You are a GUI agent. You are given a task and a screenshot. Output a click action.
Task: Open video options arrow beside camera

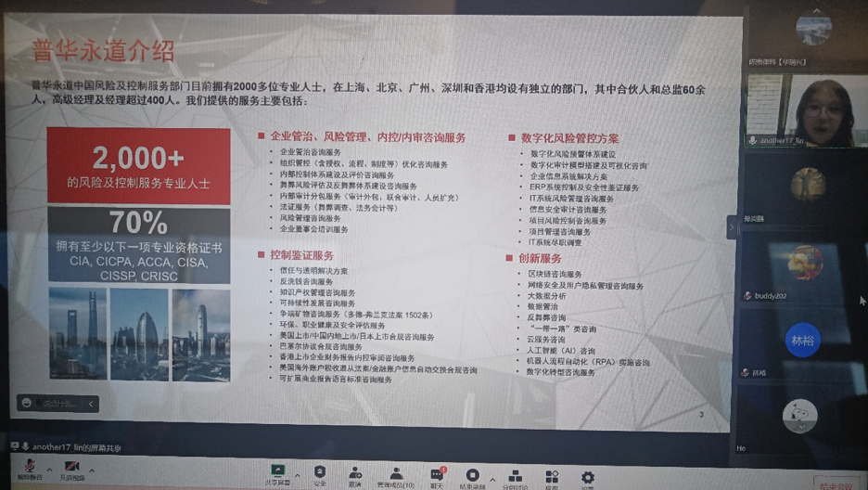click(92, 471)
